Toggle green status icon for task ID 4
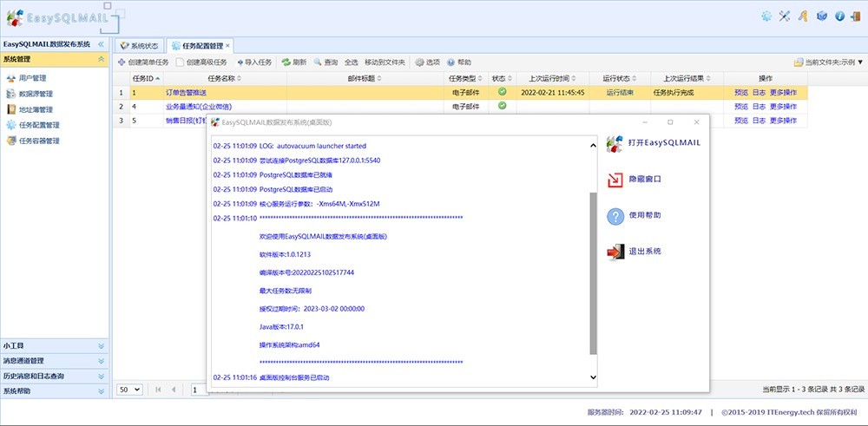 502,106
